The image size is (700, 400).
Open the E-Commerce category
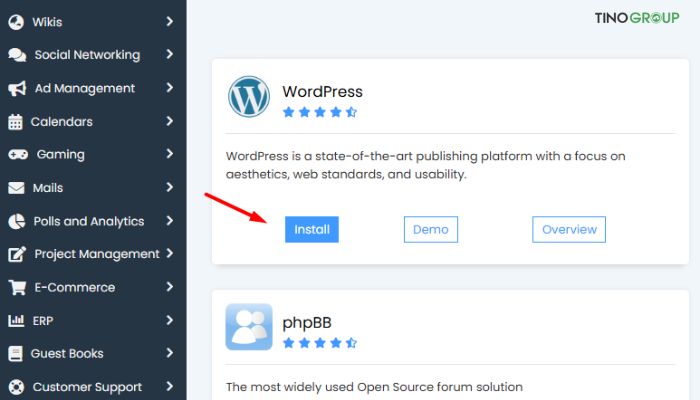coord(75,288)
